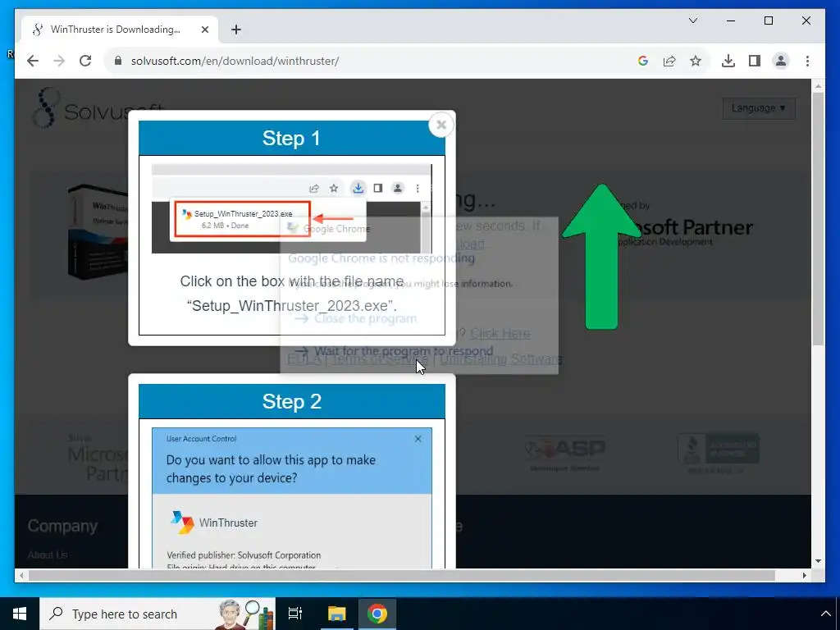Select the WinThruster is Downloading tab
Image resolution: width=840 pixels, height=630 pixels.
[x=120, y=30]
